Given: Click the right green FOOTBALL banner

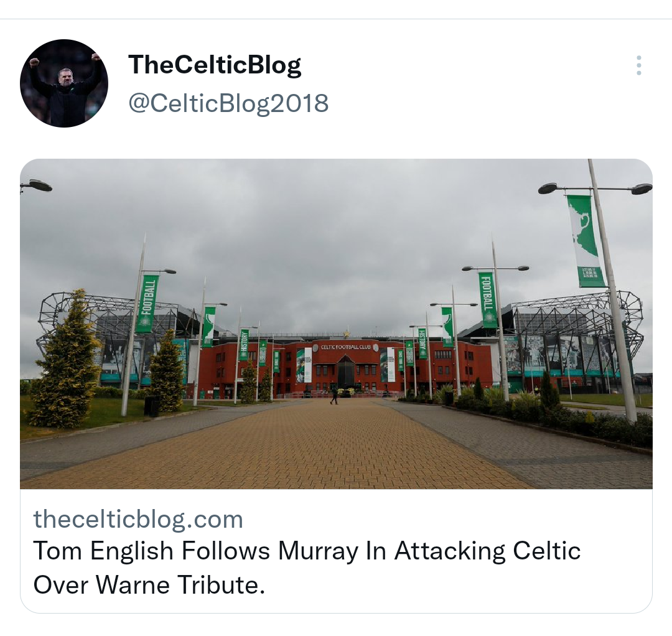Looking at the screenshot, I should click(x=487, y=300).
